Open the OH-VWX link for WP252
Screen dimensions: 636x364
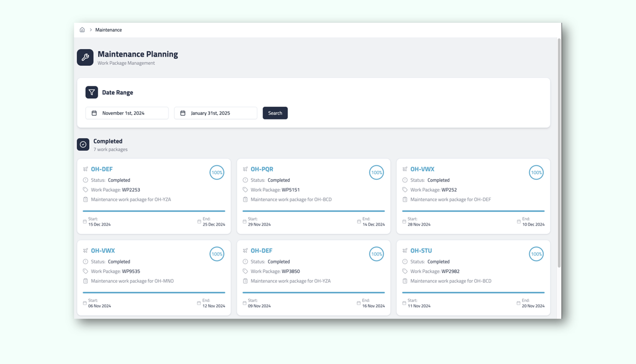coord(422,169)
